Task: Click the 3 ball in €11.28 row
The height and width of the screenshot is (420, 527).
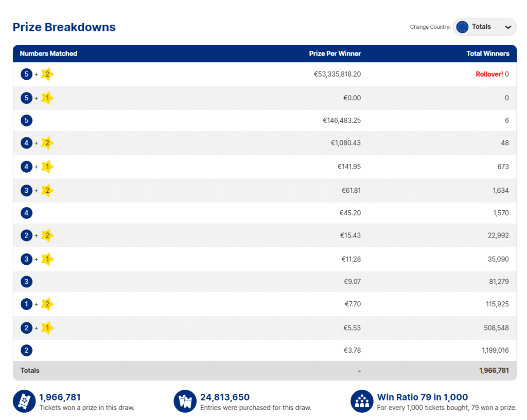Action: pos(27,259)
